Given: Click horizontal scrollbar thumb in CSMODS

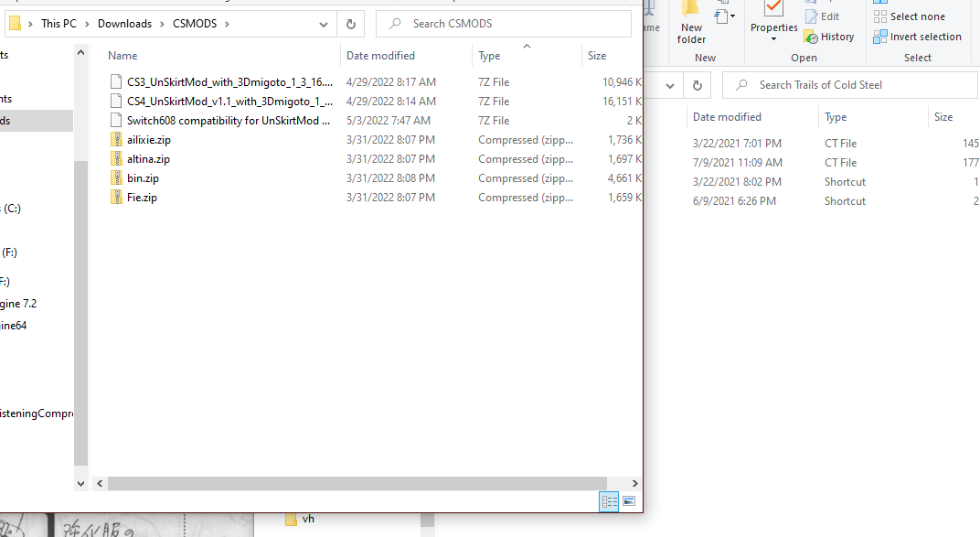Looking at the screenshot, I should [357, 483].
